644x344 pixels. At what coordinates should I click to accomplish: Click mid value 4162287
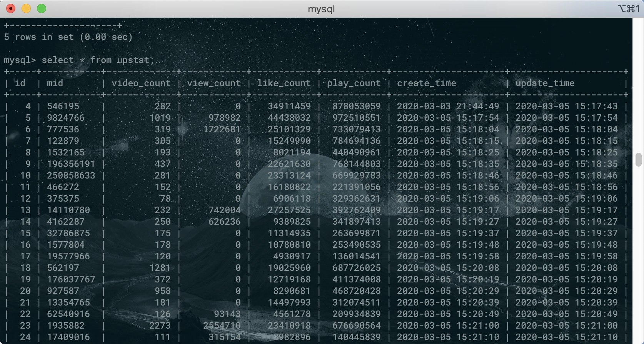tap(66, 222)
